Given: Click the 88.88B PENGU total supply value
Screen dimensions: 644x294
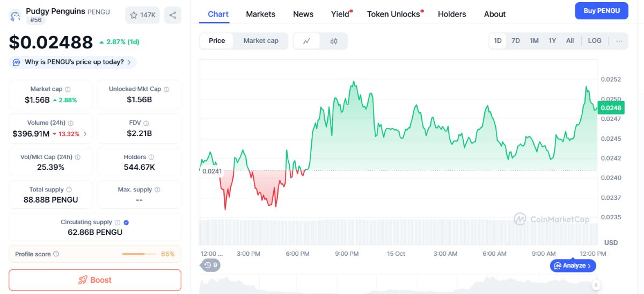Looking at the screenshot, I should click(x=51, y=200).
